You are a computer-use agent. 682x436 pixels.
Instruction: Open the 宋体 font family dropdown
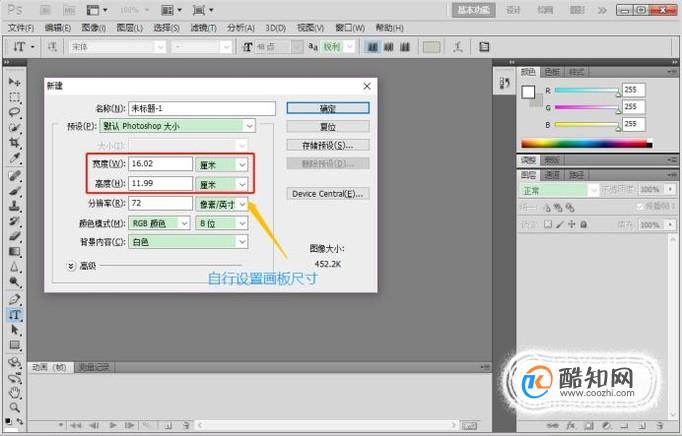[117, 47]
